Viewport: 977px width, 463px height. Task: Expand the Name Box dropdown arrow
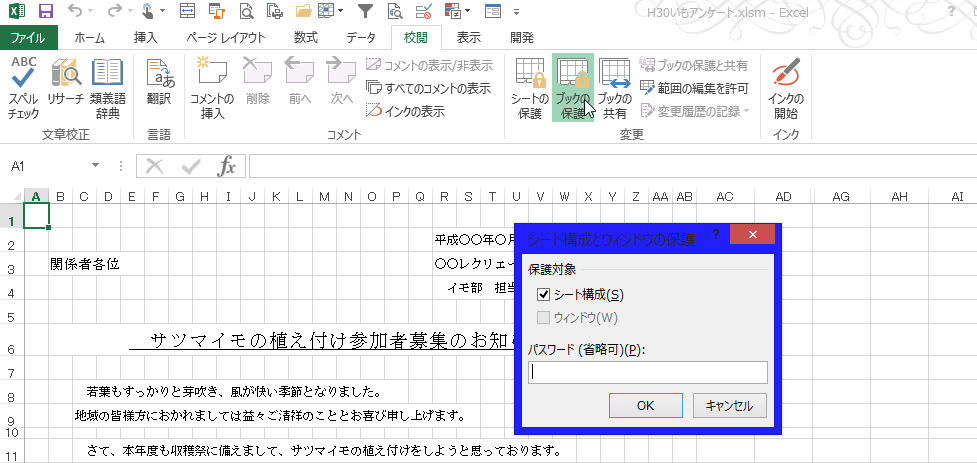pos(96,166)
